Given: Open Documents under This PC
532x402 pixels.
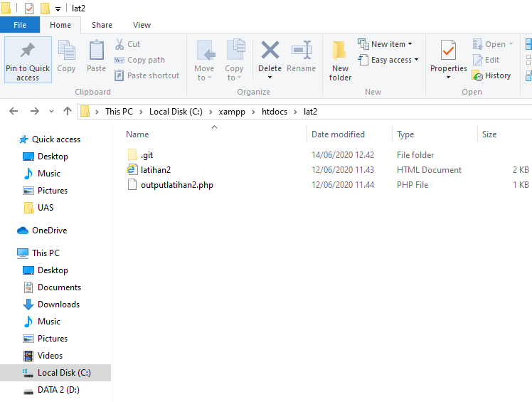Looking at the screenshot, I should click(x=59, y=287).
